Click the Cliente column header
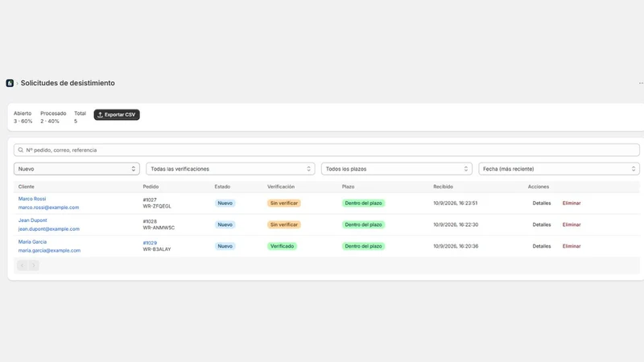 coord(26,187)
